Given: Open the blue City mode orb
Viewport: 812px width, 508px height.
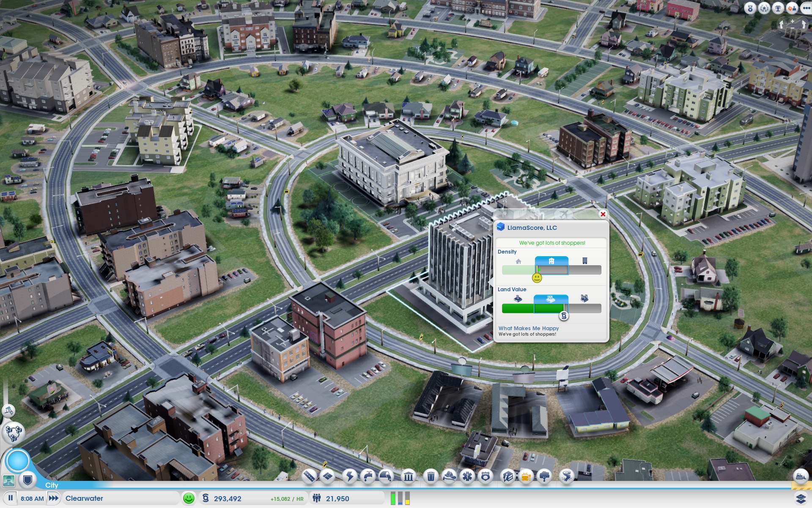Looking at the screenshot, I should tap(18, 461).
